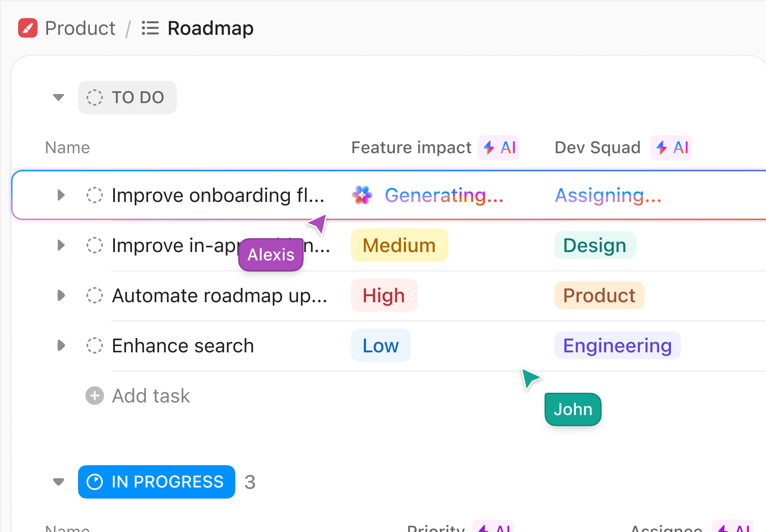Collapse the IN PROGRESS group
This screenshot has height=532, width=766.
[58, 482]
